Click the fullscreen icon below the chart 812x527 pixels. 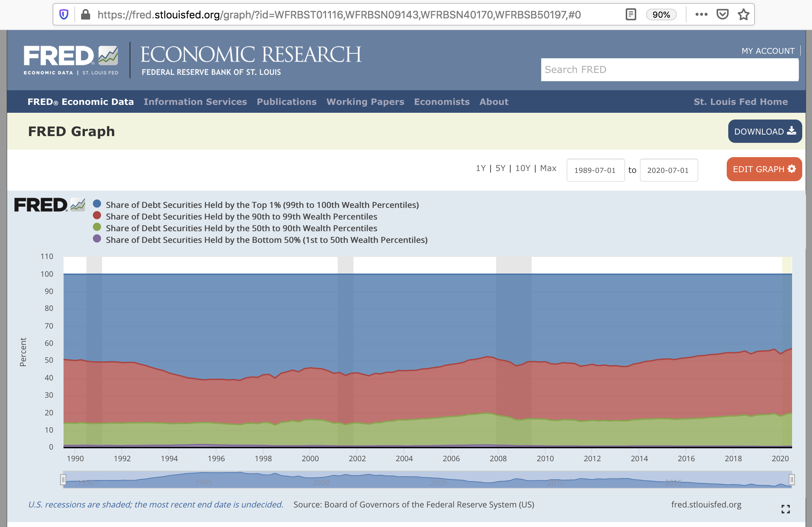(785, 509)
